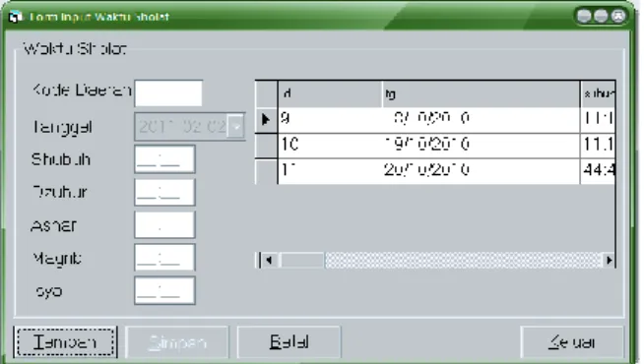Click date cell in row 9
Viewport: 644px width, 364px height.
pos(481,120)
